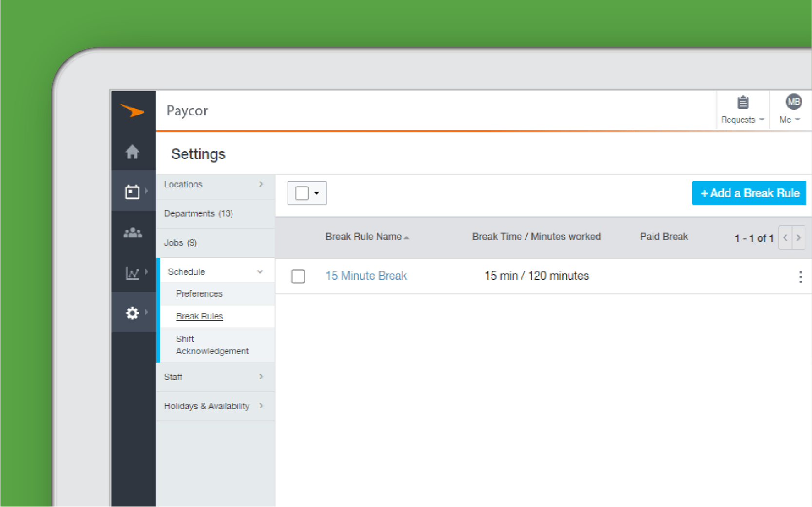Open three-dot menu for 15 Minute Break
Viewport: 812px width, 507px height.
800,277
